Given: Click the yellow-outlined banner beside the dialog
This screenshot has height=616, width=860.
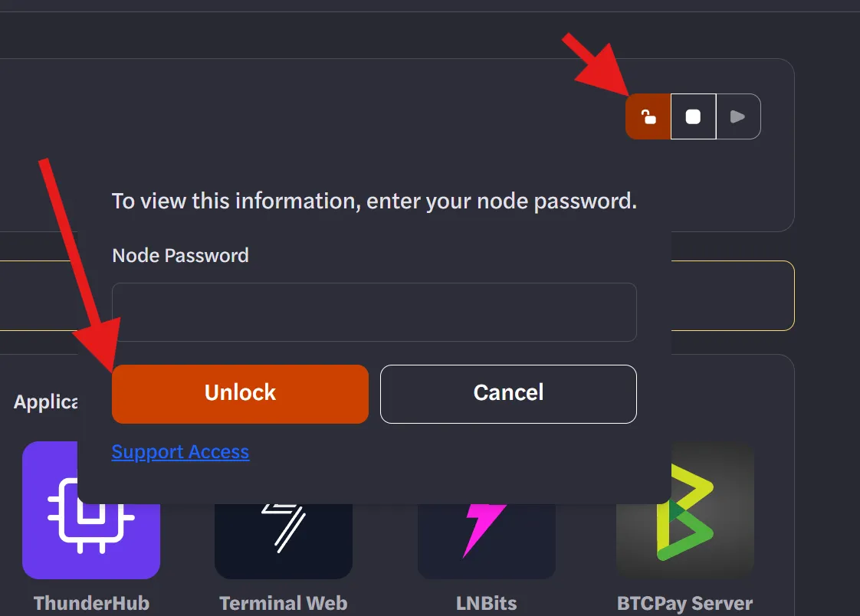Looking at the screenshot, I should pyautogui.click(x=732, y=296).
